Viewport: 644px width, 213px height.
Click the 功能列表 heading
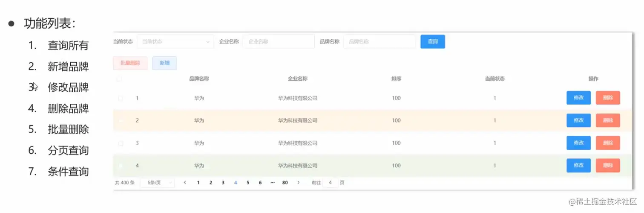[49, 23]
